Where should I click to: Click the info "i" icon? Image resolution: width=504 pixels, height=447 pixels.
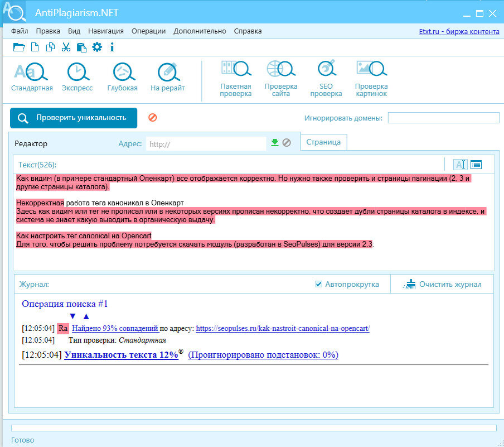pos(112,47)
